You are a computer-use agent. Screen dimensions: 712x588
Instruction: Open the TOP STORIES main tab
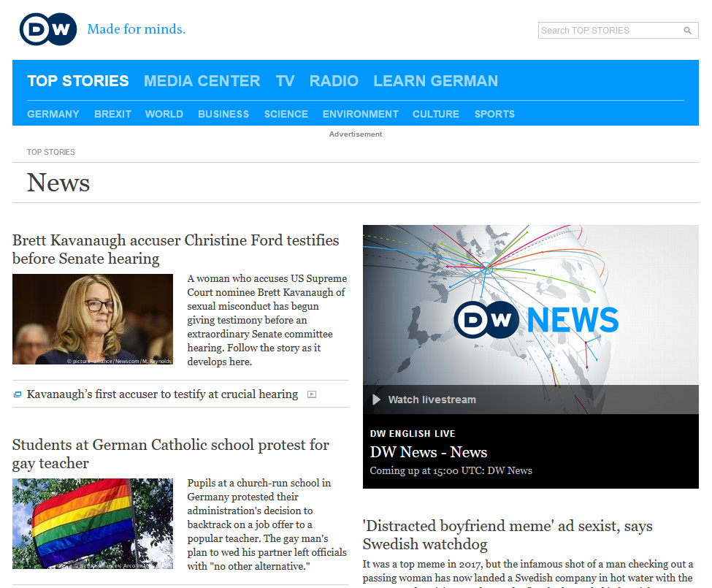[x=78, y=81]
